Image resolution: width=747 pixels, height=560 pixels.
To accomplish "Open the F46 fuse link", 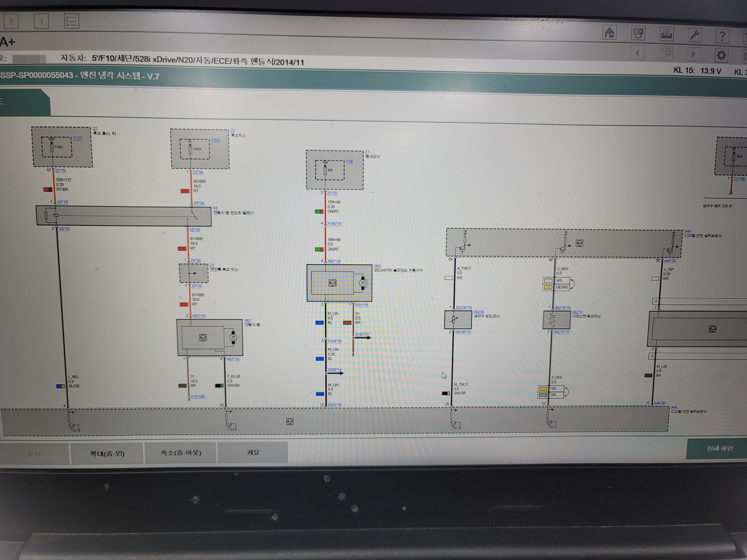I will [x=350, y=162].
